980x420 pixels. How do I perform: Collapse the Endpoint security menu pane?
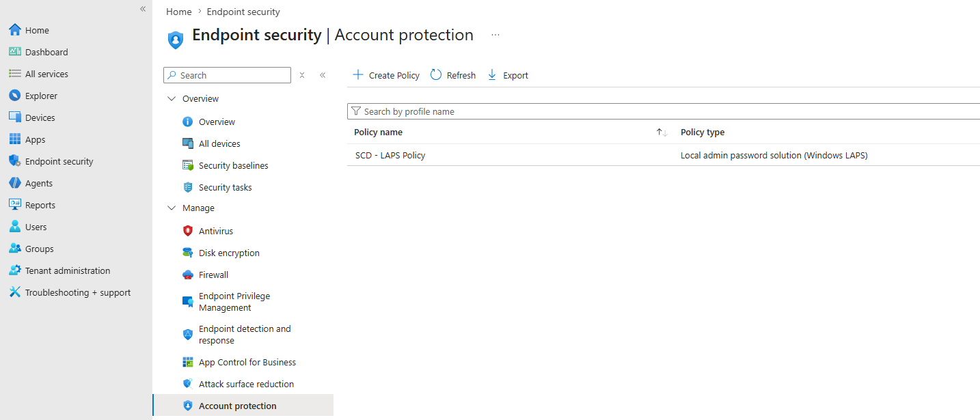[323, 75]
